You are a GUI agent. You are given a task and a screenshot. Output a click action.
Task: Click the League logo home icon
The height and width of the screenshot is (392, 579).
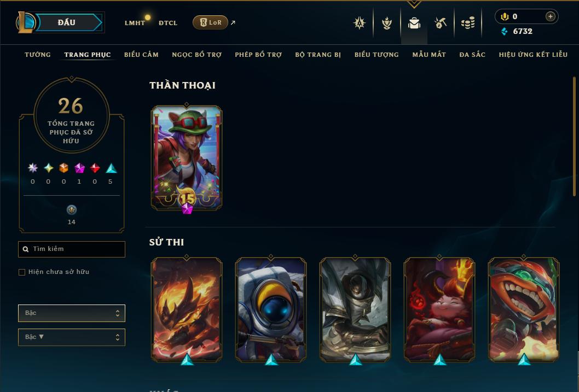(26, 22)
